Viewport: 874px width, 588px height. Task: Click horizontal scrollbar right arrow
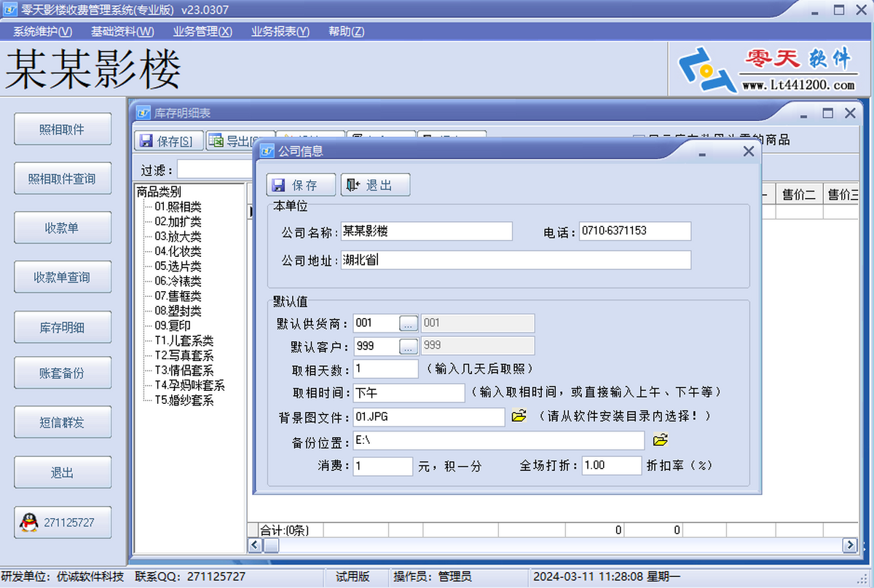tap(849, 545)
